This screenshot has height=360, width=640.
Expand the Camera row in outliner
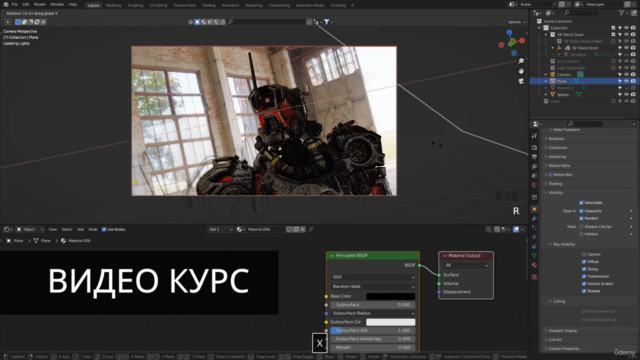tap(546, 74)
